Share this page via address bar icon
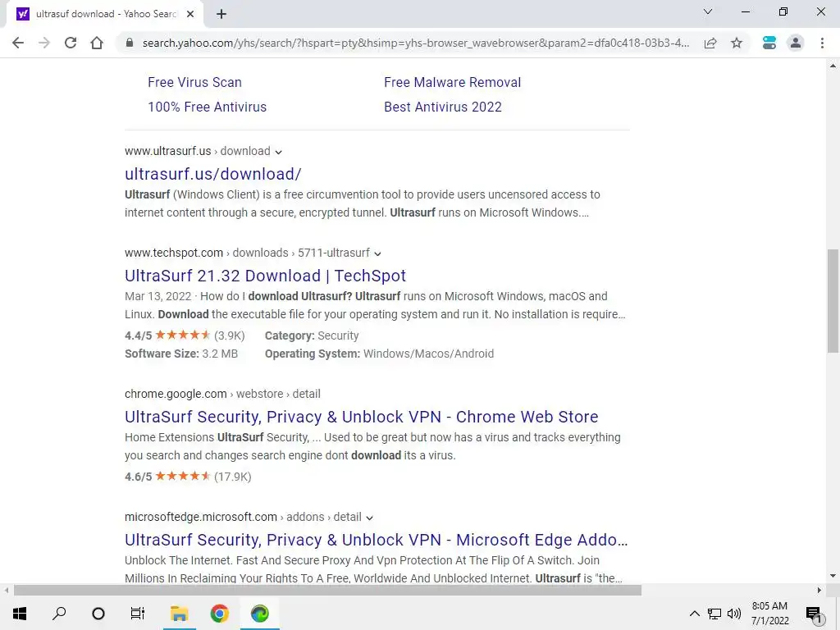840x630 pixels. click(710, 43)
